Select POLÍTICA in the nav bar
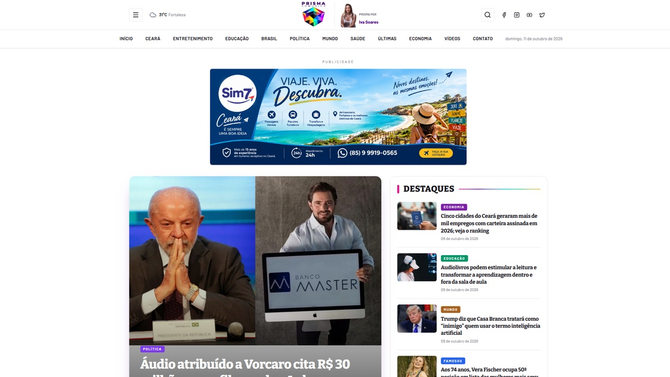The image size is (670, 377). tap(300, 39)
